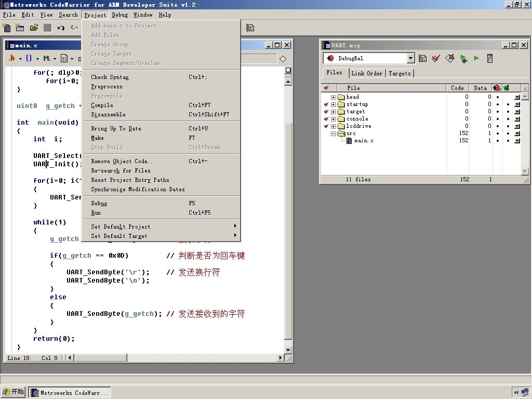The height and width of the screenshot is (399, 532).
Task: Toggle the debug dot for head group
Action: pyautogui.click(x=498, y=97)
